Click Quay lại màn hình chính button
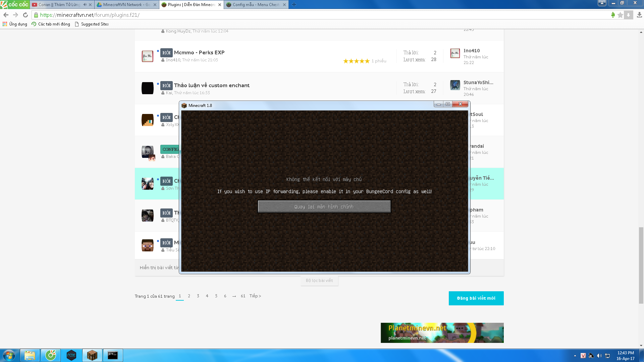 [x=324, y=207]
